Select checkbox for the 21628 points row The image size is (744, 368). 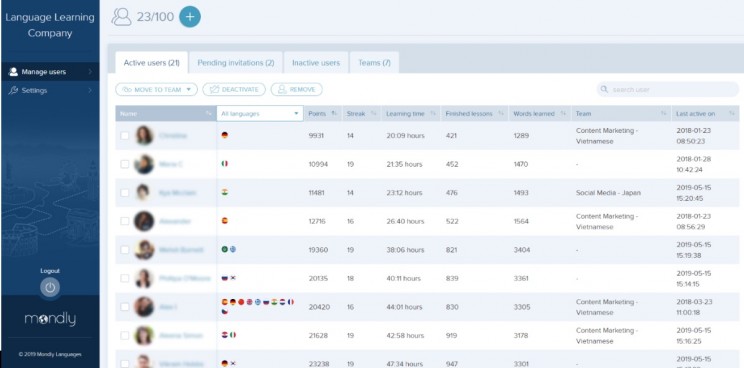point(124,335)
